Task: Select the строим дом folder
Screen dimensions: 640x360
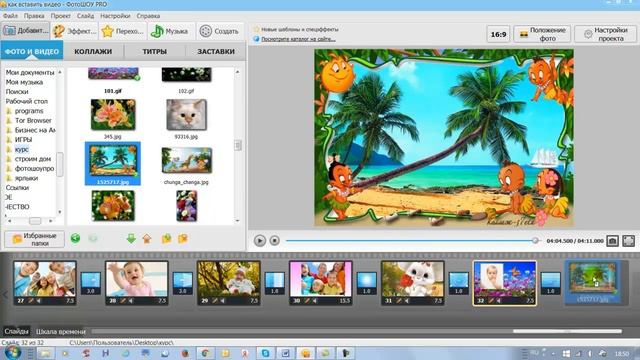Action: [33, 159]
